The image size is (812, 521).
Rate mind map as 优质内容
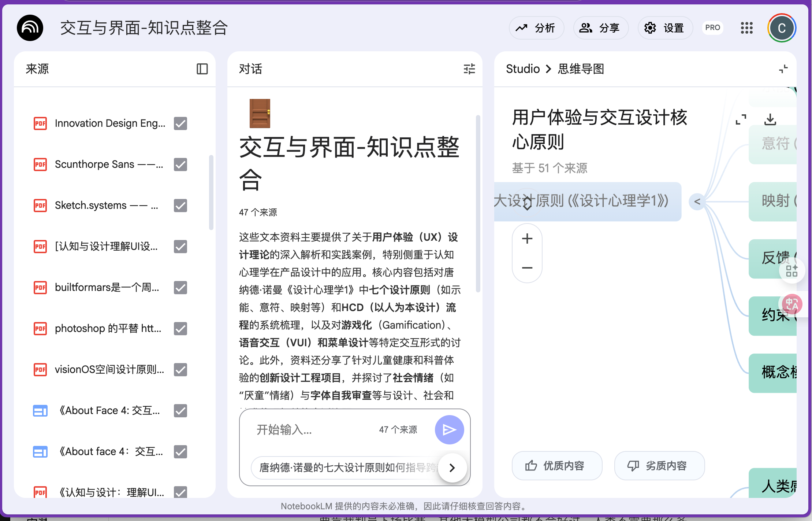coord(556,466)
